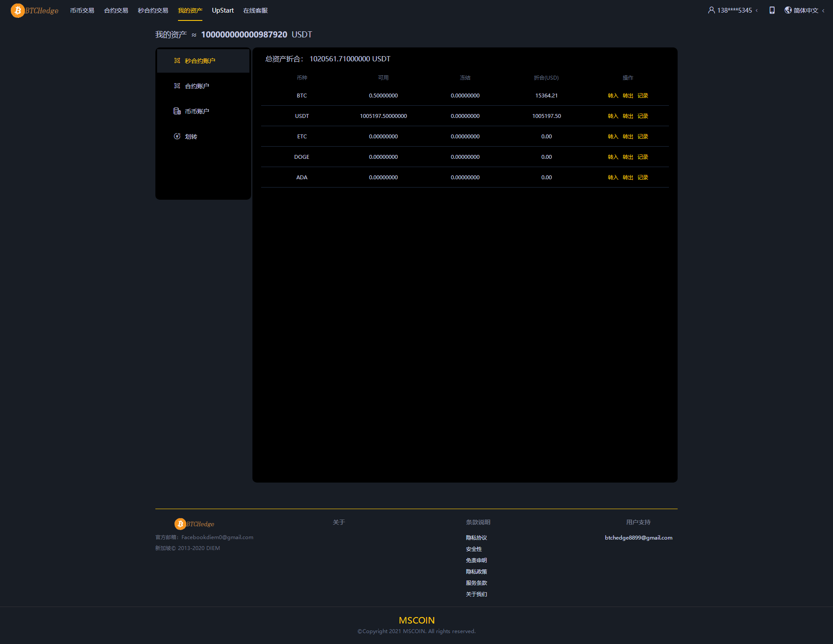
Task: Open the mobile app phone icon
Action: [x=772, y=10]
